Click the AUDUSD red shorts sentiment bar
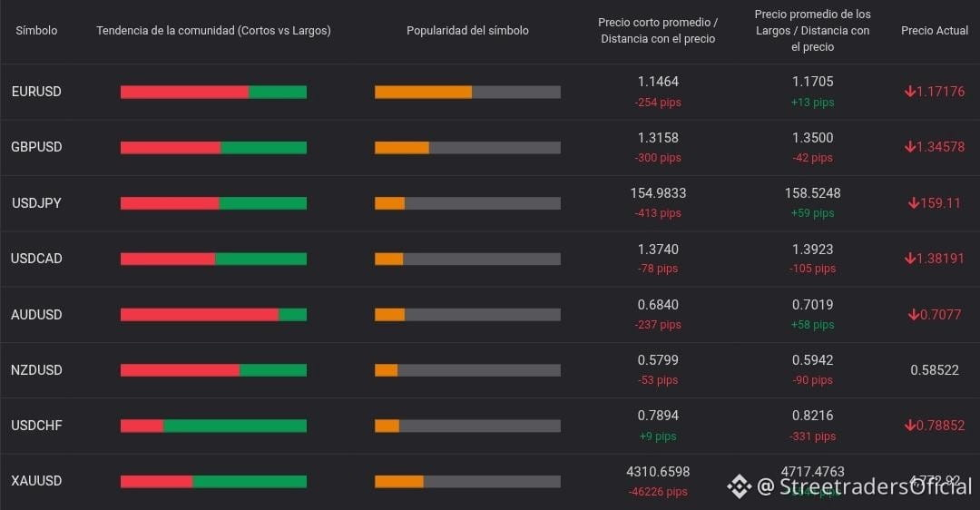Screen dimensions: 980x510 tap(200, 314)
